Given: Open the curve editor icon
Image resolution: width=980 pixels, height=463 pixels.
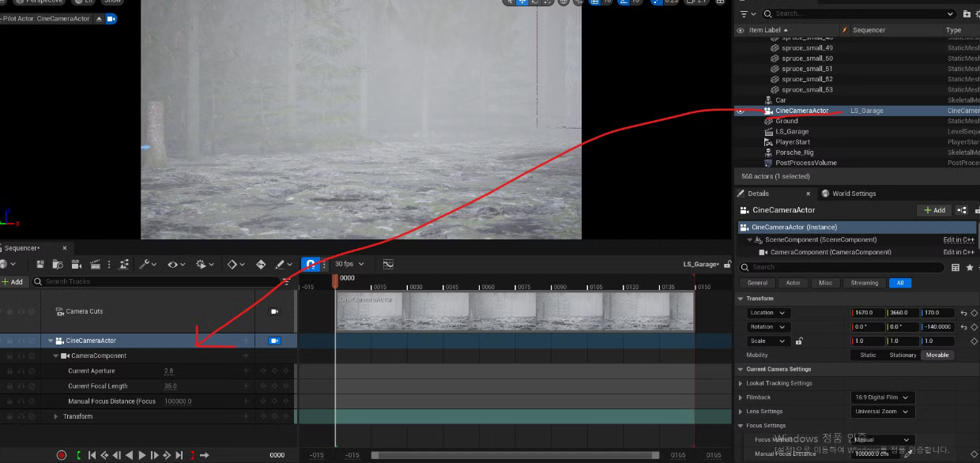Looking at the screenshot, I should point(388,265).
